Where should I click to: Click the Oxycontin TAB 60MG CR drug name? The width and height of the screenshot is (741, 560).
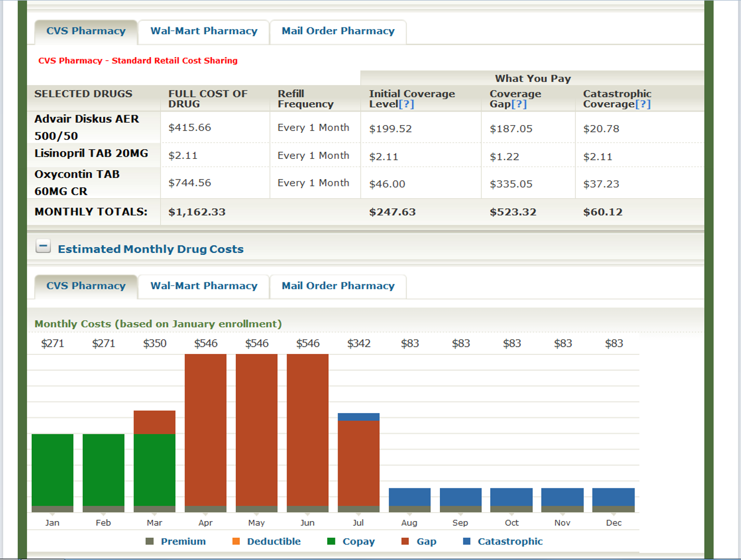[77, 183]
